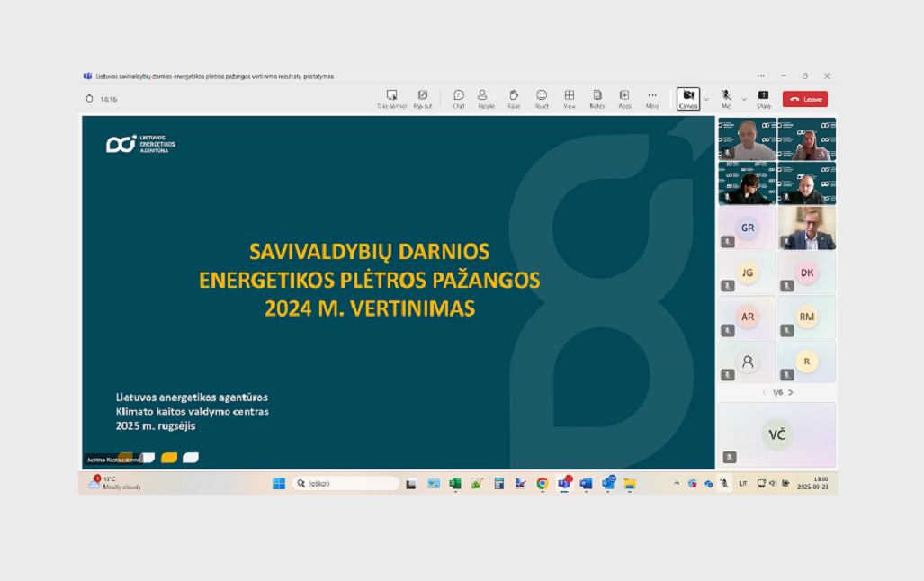Viewport: 924px width, 581px height.
Task: Click the Share screen button
Action: (764, 99)
